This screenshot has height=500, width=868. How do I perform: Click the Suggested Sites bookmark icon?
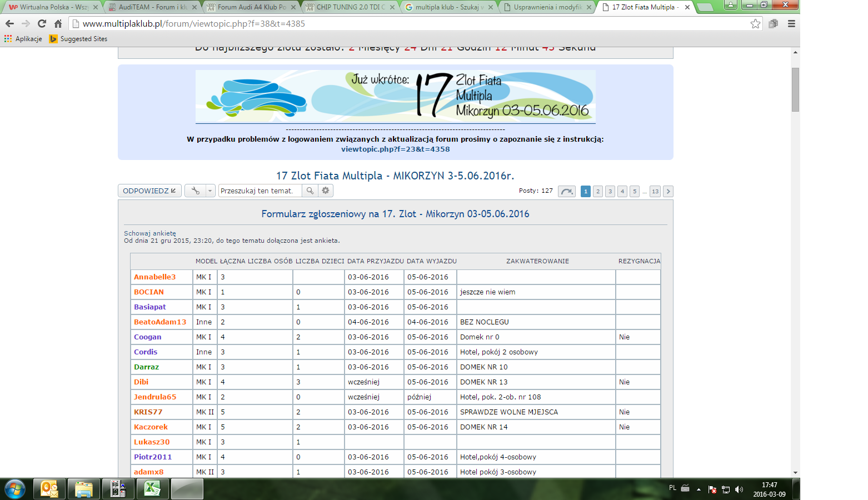tap(53, 39)
